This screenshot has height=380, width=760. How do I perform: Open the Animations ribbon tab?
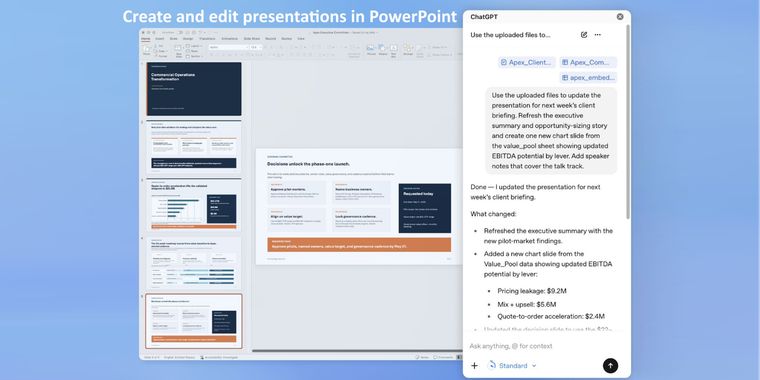pos(230,38)
